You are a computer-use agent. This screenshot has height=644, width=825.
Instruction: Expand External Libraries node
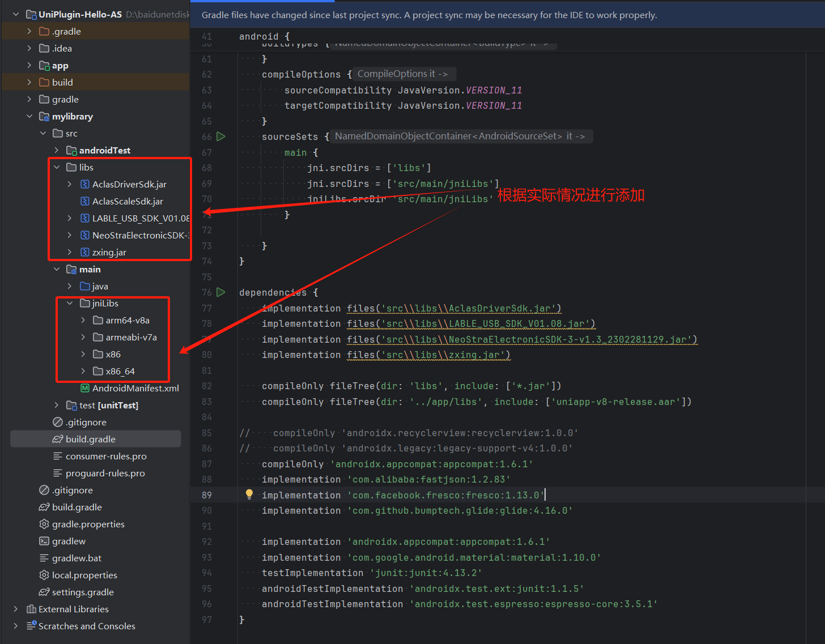[16, 609]
